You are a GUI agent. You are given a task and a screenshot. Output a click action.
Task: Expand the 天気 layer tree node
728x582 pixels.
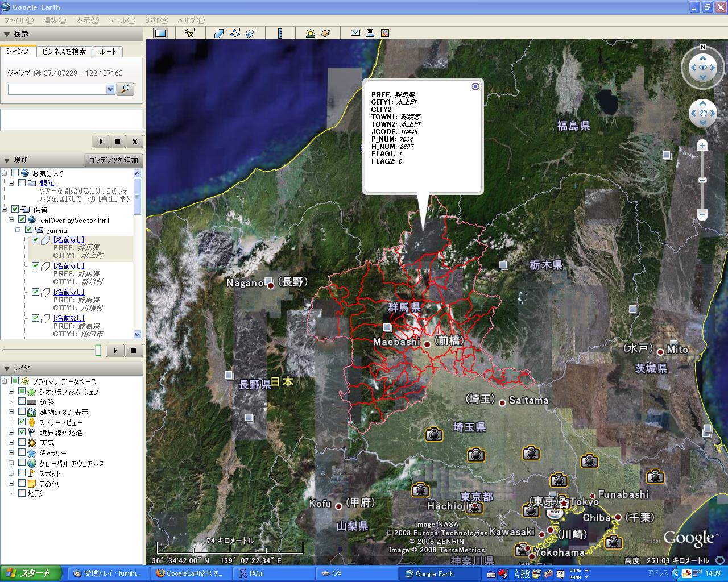tap(11, 443)
